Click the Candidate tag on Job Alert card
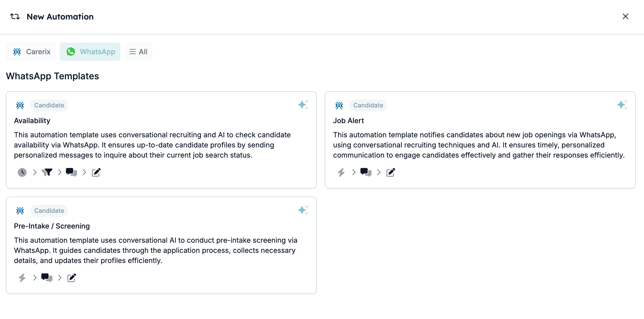644x319 pixels. (368, 105)
